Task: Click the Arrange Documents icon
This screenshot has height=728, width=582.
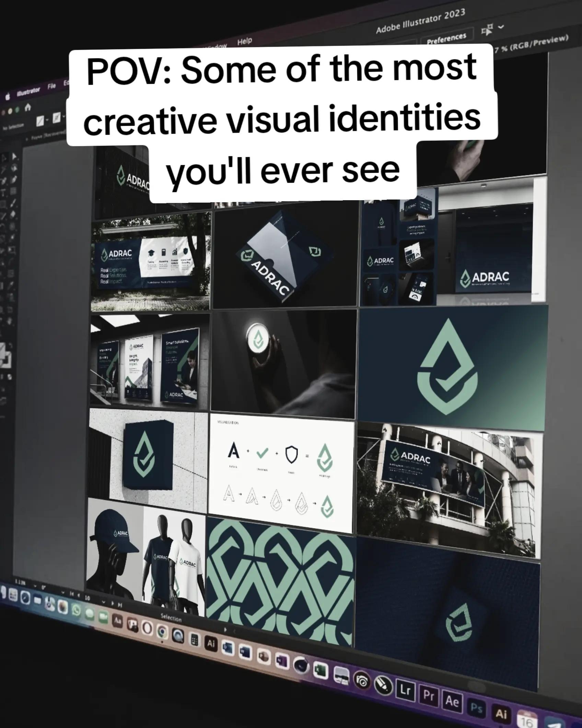Action: [487, 30]
